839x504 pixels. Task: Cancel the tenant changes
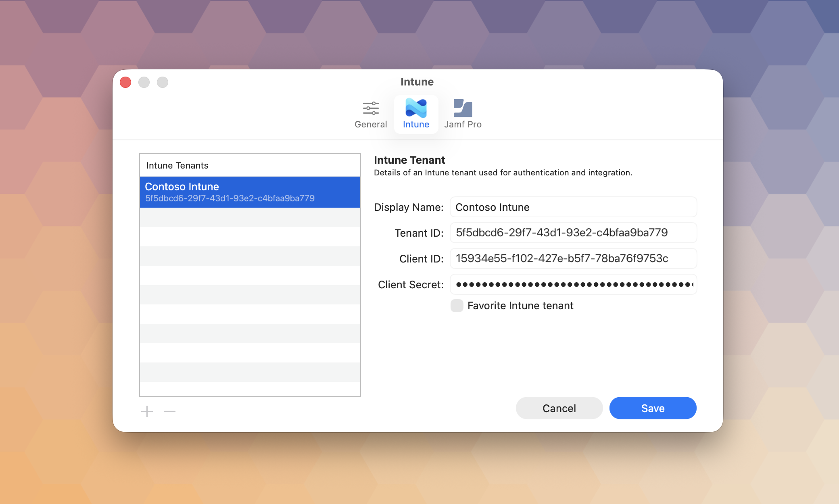coord(559,408)
